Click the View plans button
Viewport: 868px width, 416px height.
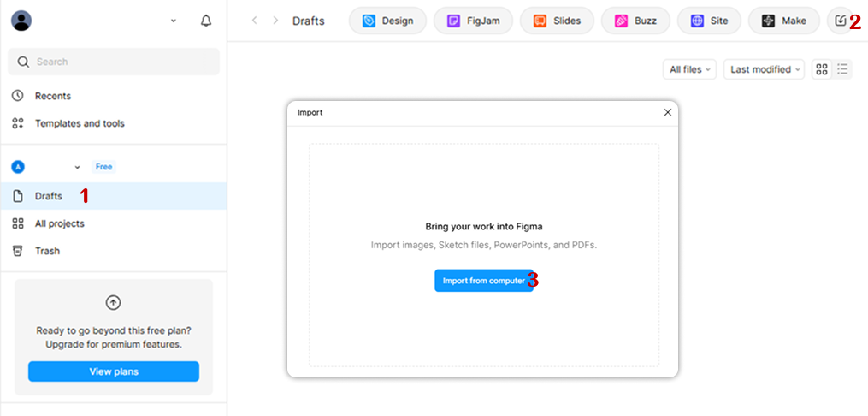(x=114, y=371)
